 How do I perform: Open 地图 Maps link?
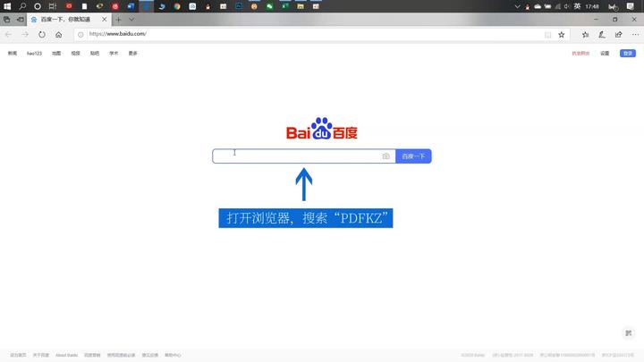[x=56, y=54]
